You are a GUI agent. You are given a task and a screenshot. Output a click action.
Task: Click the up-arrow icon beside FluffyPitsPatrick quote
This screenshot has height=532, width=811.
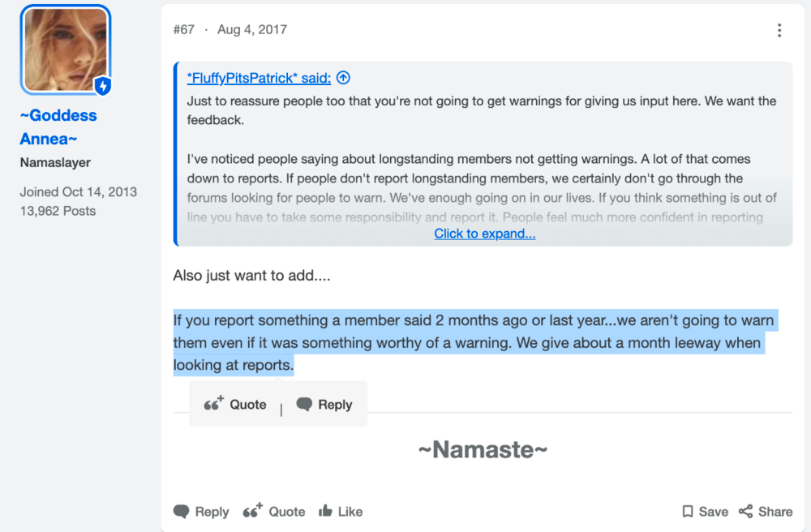[343, 78]
